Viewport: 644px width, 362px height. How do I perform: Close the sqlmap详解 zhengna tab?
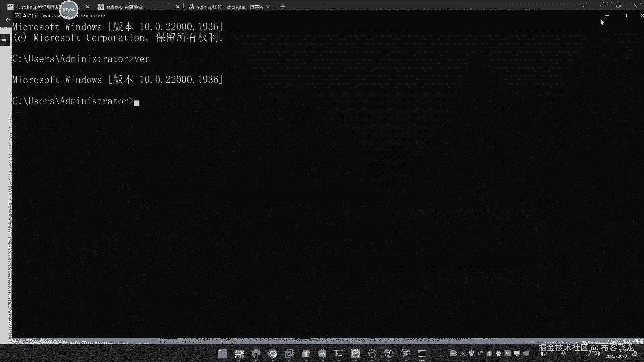point(268,7)
